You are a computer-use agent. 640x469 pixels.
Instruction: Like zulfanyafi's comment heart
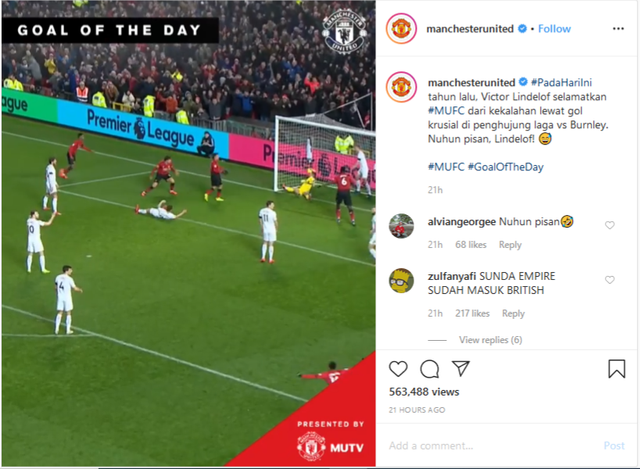(x=610, y=280)
